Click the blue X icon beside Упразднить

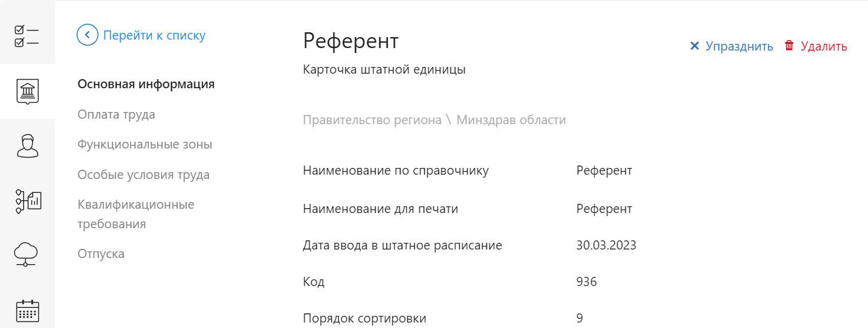pyautogui.click(x=695, y=46)
